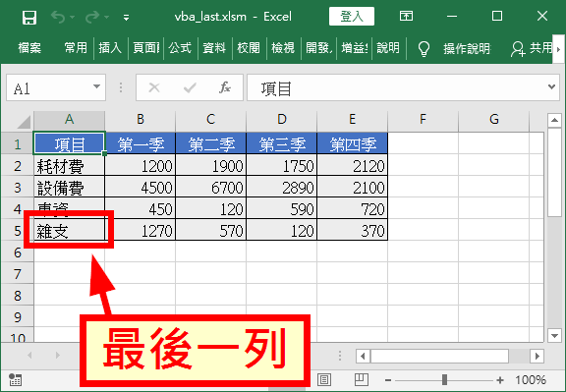Viewport: 566px width, 392px height.
Task: Open the Name Box dropdown arrow
Action: pos(96,87)
